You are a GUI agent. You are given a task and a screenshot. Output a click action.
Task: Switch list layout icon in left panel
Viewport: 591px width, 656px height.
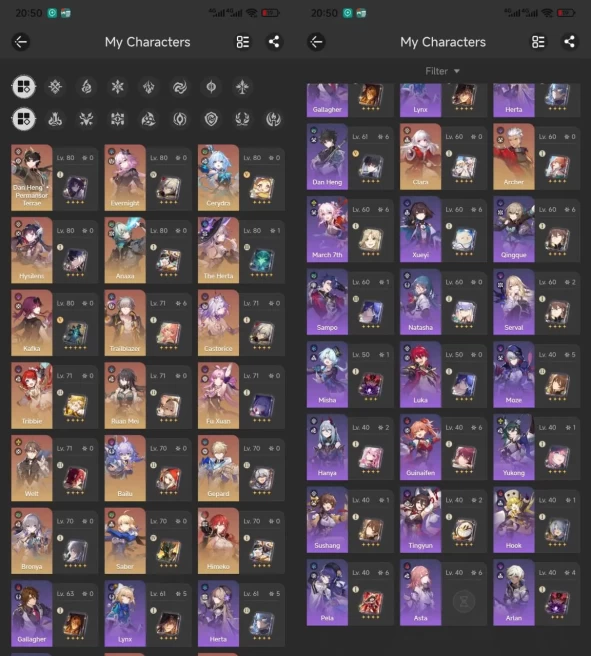coord(243,42)
